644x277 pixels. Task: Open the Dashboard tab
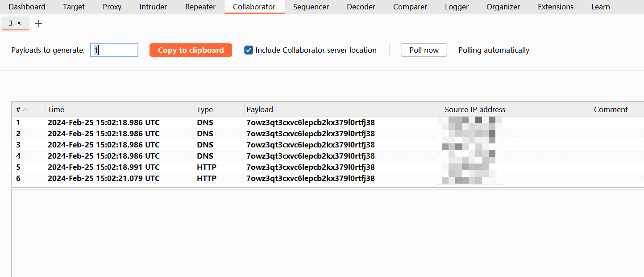(x=27, y=7)
